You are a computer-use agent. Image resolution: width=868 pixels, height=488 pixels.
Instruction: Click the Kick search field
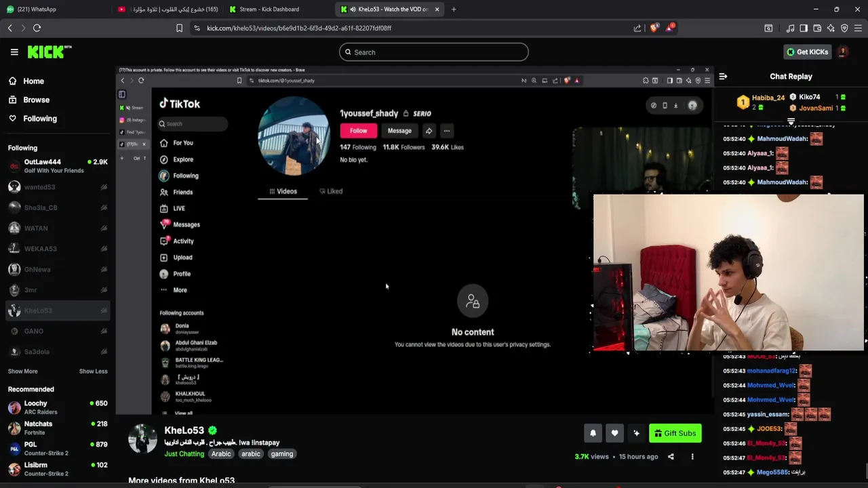point(434,52)
